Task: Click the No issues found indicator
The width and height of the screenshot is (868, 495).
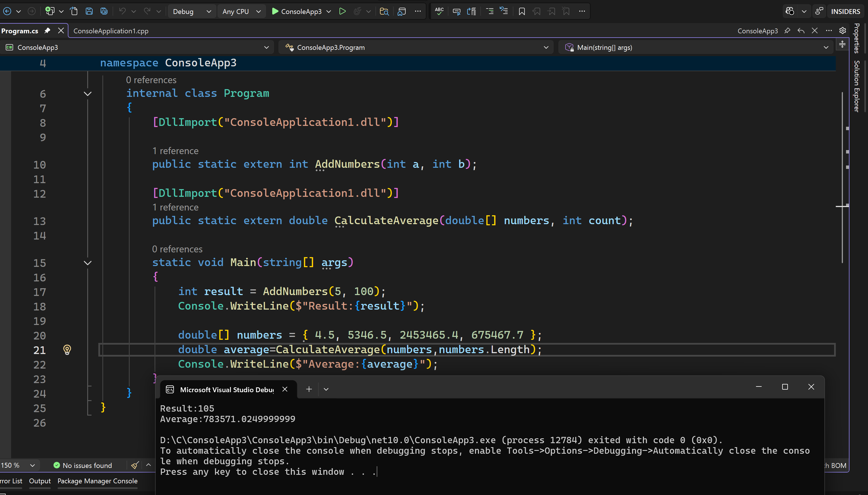Action: pyautogui.click(x=83, y=465)
